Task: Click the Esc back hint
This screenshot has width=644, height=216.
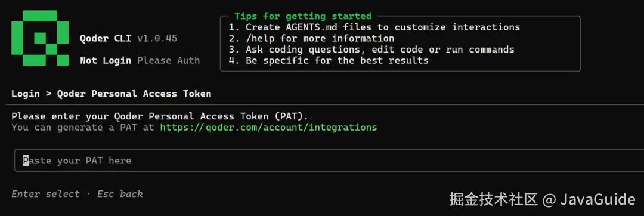Action: 120,194
